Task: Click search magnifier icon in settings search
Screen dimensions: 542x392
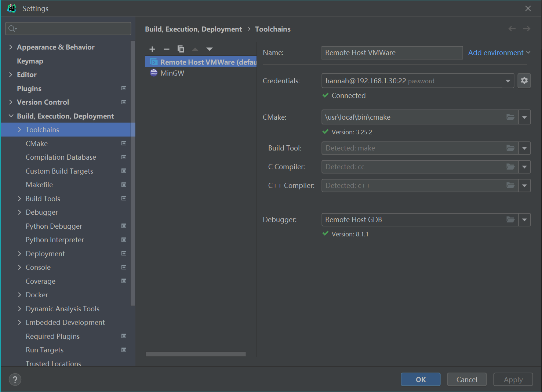Action: point(12,29)
